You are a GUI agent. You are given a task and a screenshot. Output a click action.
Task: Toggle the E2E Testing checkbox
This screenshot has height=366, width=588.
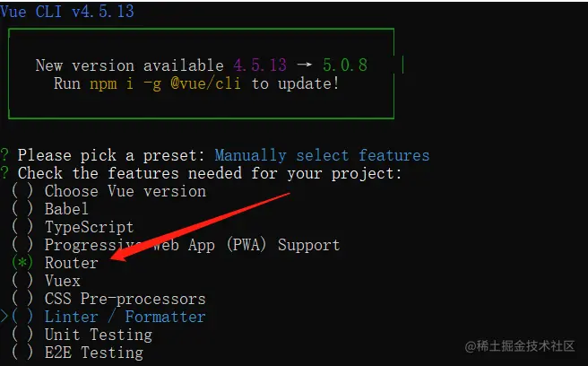[22, 353]
